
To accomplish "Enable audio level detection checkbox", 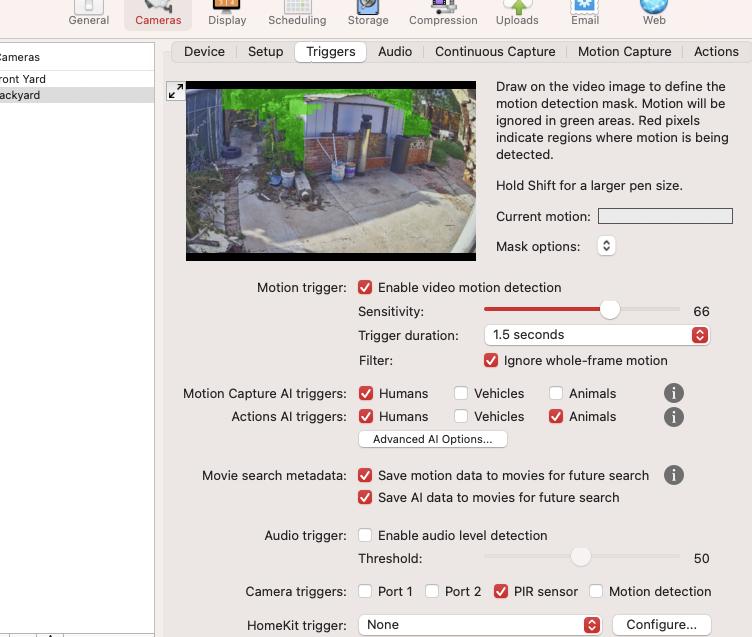I will 365,535.
